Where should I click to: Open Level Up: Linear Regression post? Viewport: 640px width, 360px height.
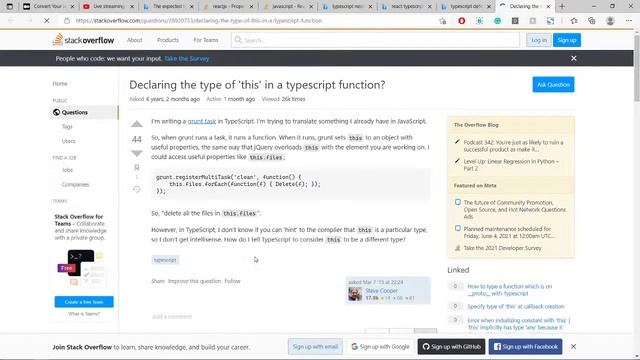click(511, 164)
